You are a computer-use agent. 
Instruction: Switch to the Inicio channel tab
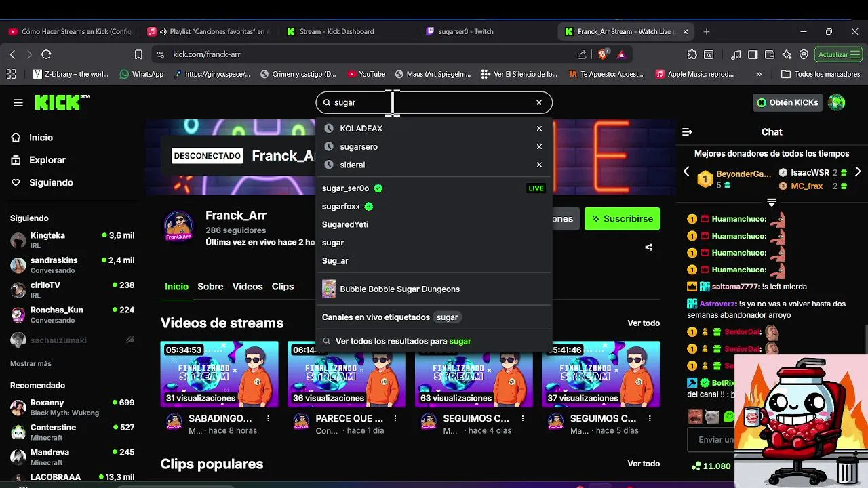[x=176, y=287]
